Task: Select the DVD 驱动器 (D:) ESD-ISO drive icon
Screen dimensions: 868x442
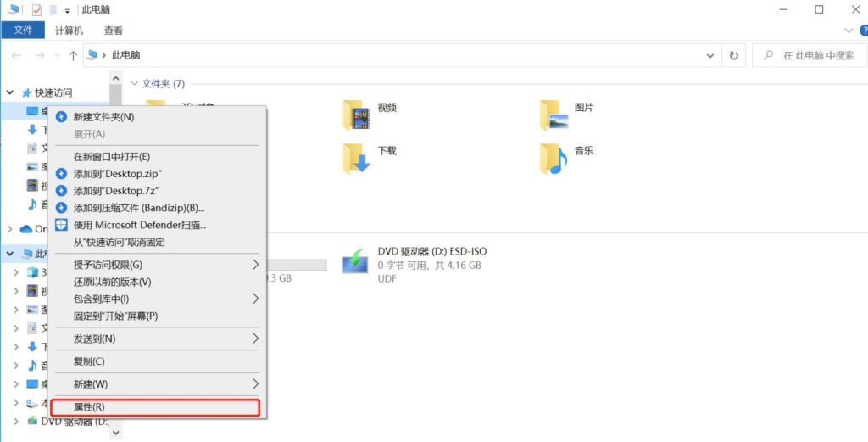Action: click(355, 260)
